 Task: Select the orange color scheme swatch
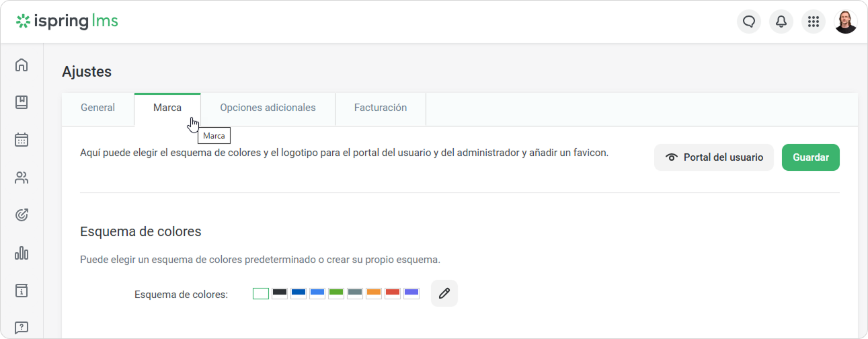click(x=374, y=293)
